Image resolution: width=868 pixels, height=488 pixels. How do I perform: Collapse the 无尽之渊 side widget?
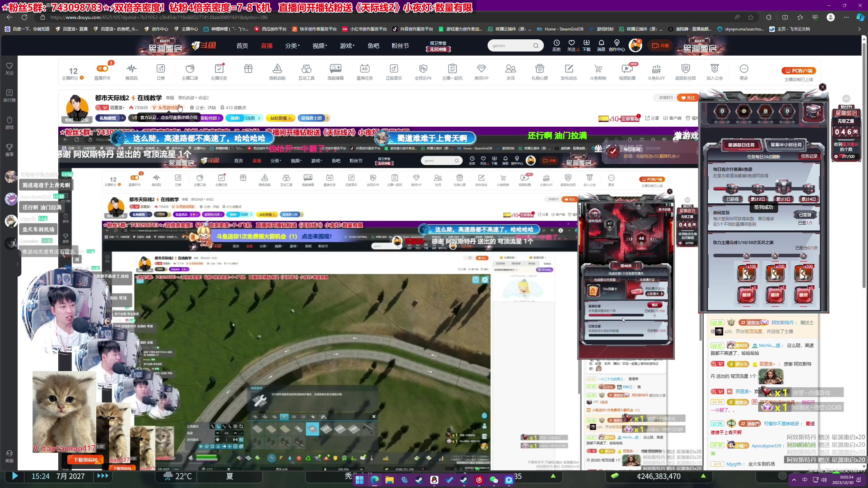[x=846, y=99]
